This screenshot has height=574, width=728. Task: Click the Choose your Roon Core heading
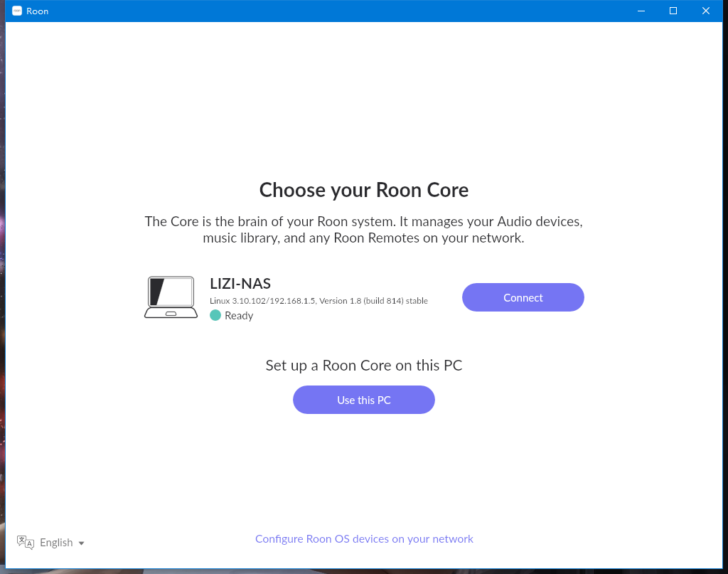pyautogui.click(x=363, y=190)
